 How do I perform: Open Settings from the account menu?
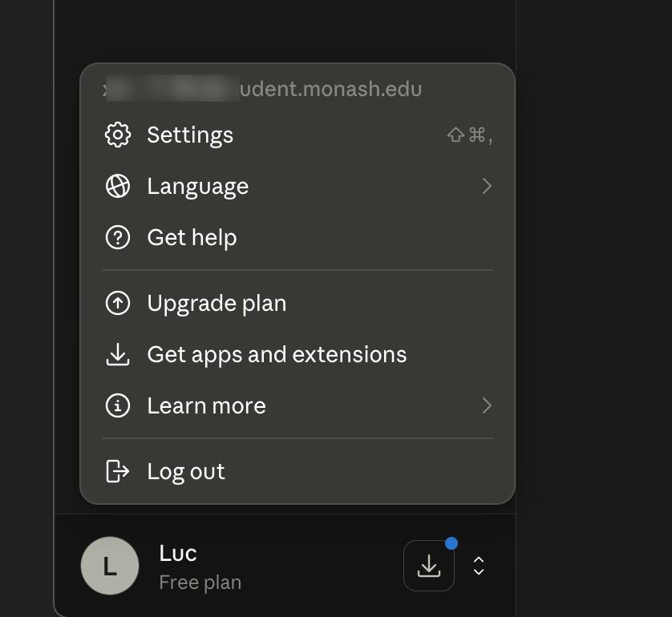click(x=298, y=135)
